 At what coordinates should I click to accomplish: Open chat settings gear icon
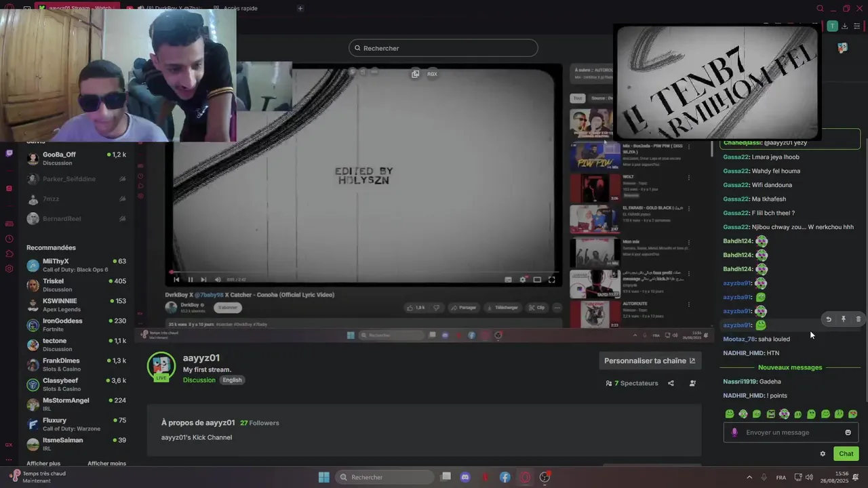click(823, 454)
